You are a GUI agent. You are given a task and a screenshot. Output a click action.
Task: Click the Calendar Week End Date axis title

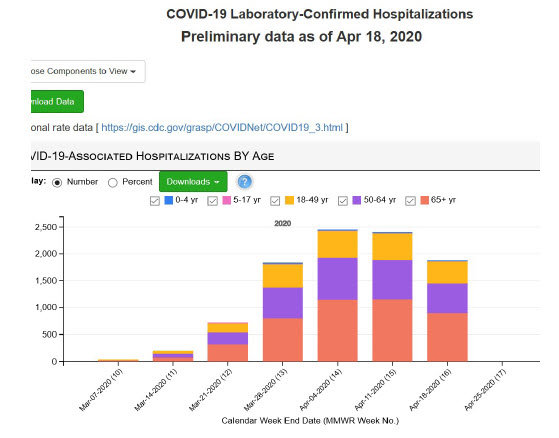coord(310,421)
